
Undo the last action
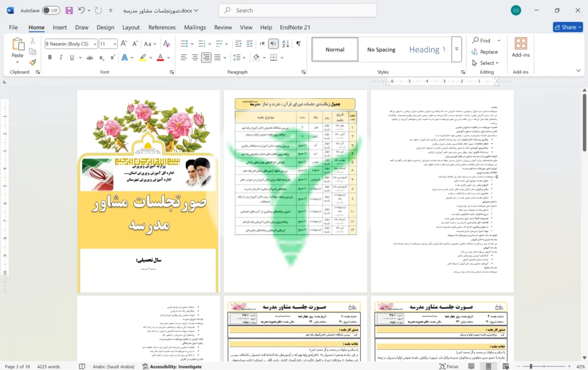pos(81,10)
